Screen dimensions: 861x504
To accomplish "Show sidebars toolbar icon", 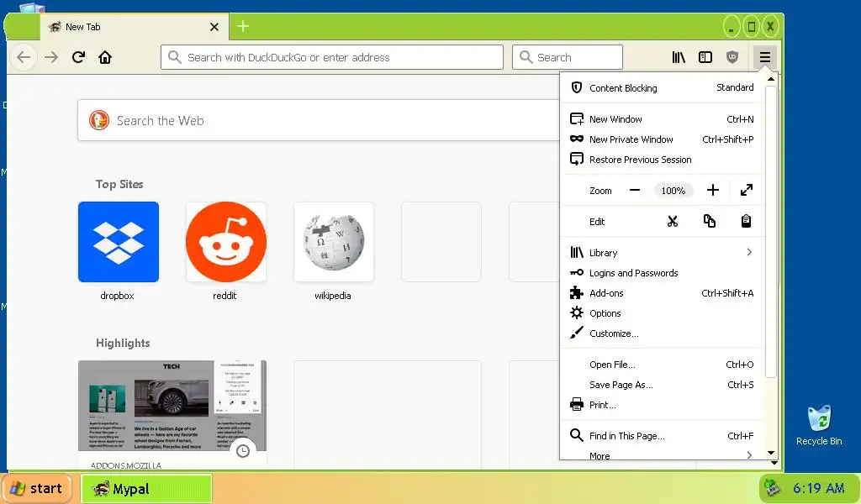I will (705, 57).
